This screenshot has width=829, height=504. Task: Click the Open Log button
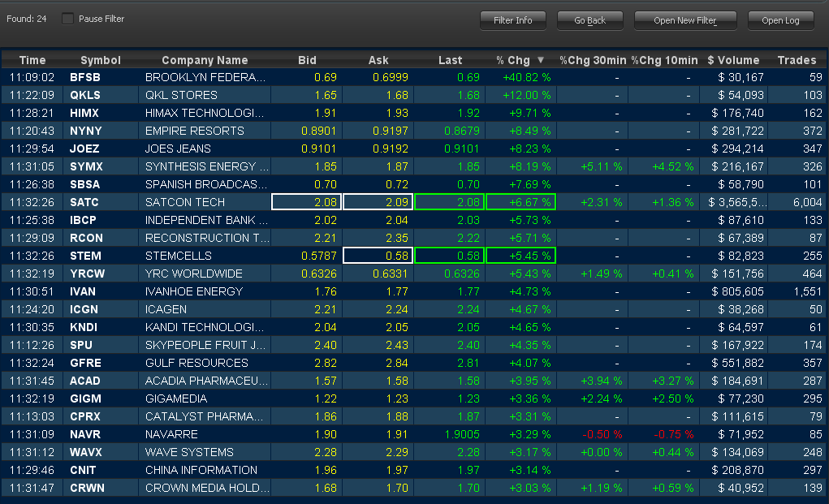pyautogui.click(x=780, y=20)
